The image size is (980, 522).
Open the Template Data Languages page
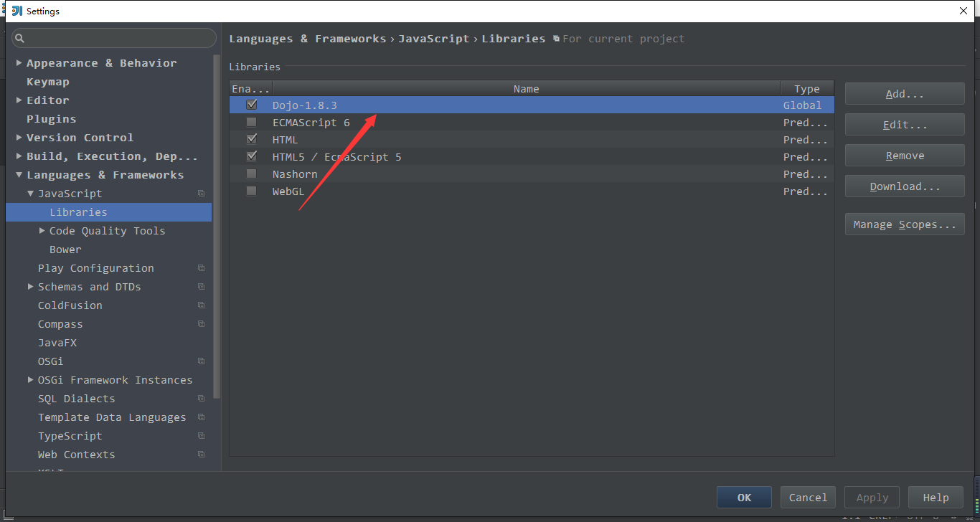112,417
